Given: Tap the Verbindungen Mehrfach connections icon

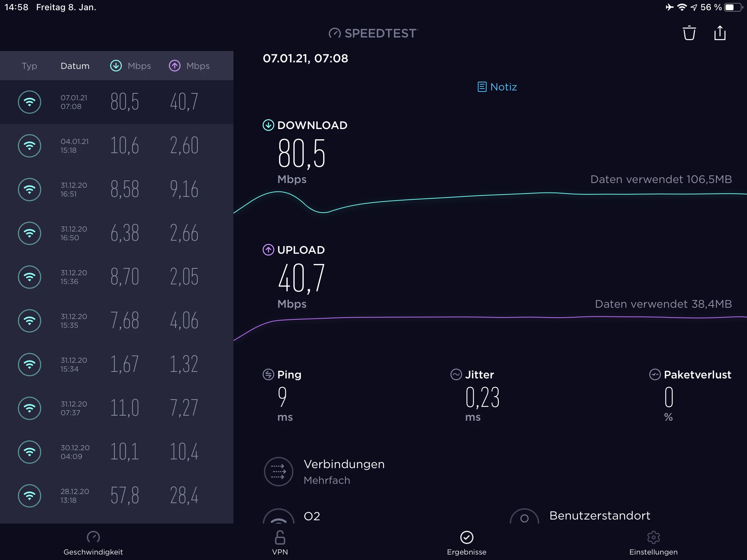Looking at the screenshot, I should 279,472.
